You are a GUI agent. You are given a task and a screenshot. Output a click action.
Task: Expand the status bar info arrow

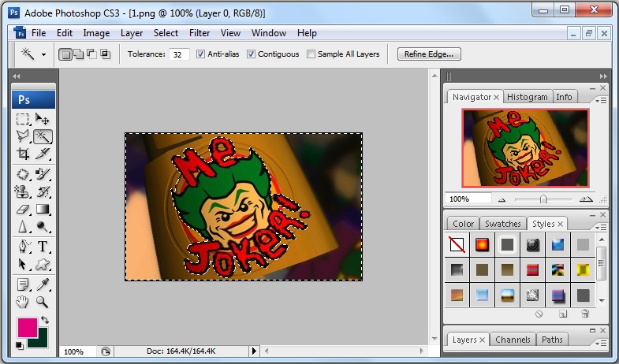(x=254, y=351)
